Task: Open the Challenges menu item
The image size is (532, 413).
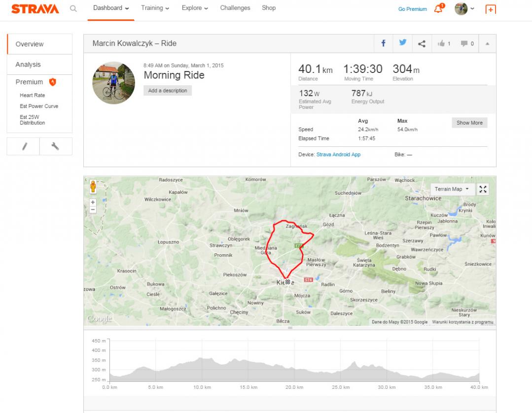Action: [x=235, y=8]
